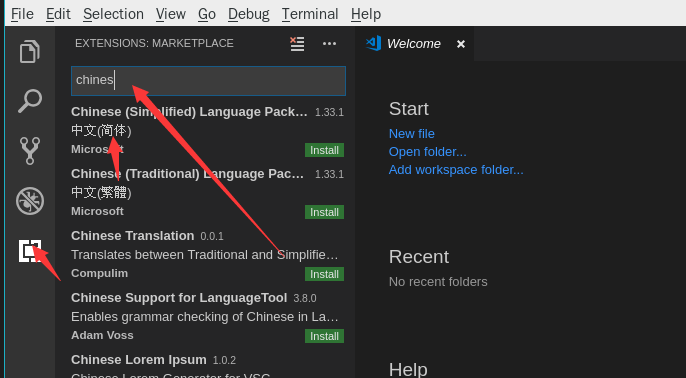Open the Debug view icon

[30, 201]
